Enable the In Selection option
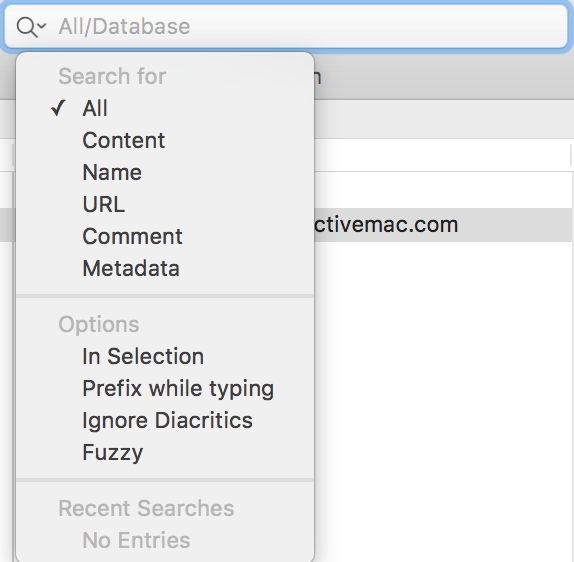This screenshot has width=574, height=562. click(x=165, y=356)
